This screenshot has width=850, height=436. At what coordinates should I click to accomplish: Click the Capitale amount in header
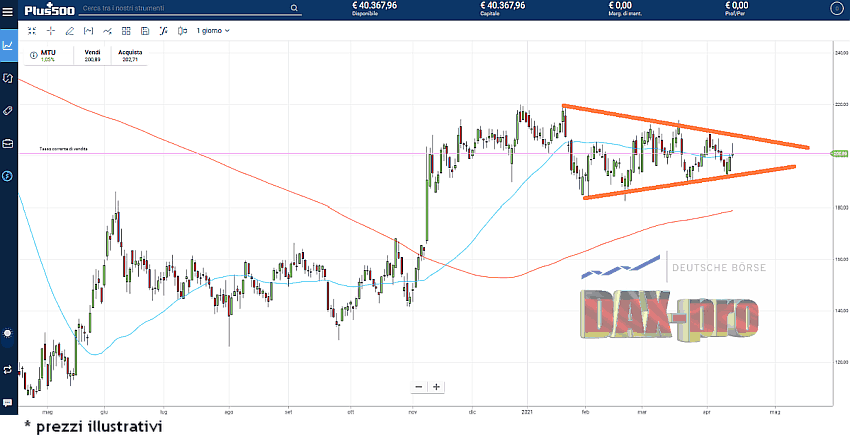pos(502,5)
